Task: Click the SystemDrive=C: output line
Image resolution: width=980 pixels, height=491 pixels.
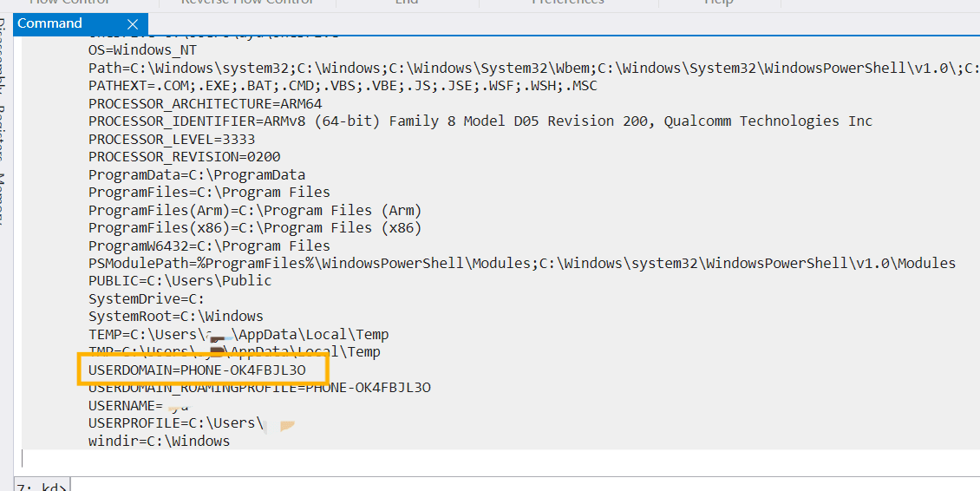Action: click(146, 298)
